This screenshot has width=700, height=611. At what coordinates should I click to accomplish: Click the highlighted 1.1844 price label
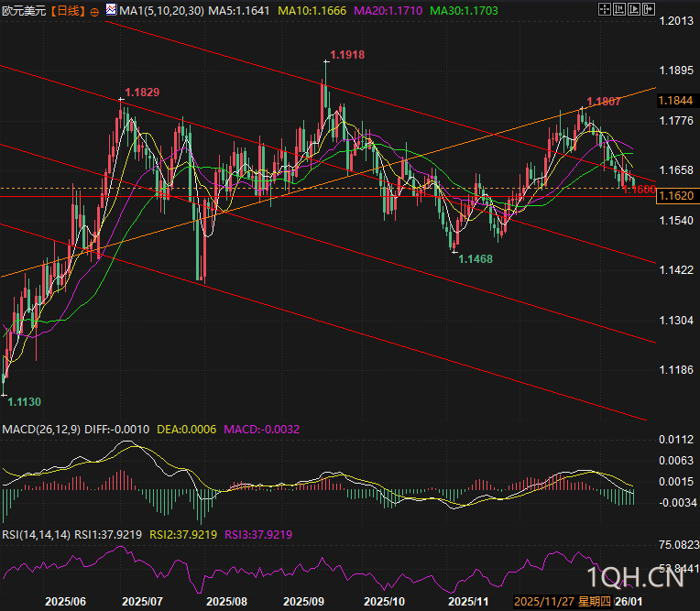click(x=675, y=101)
